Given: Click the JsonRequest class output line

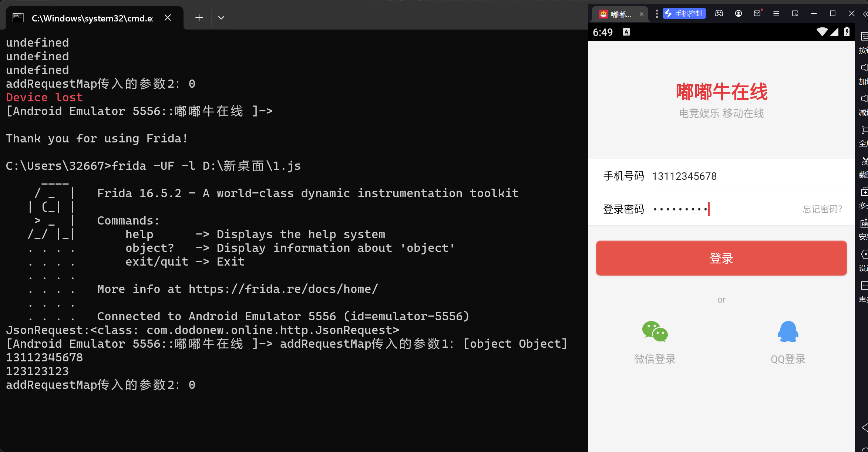Looking at the screenshot, I should [203, 330].
